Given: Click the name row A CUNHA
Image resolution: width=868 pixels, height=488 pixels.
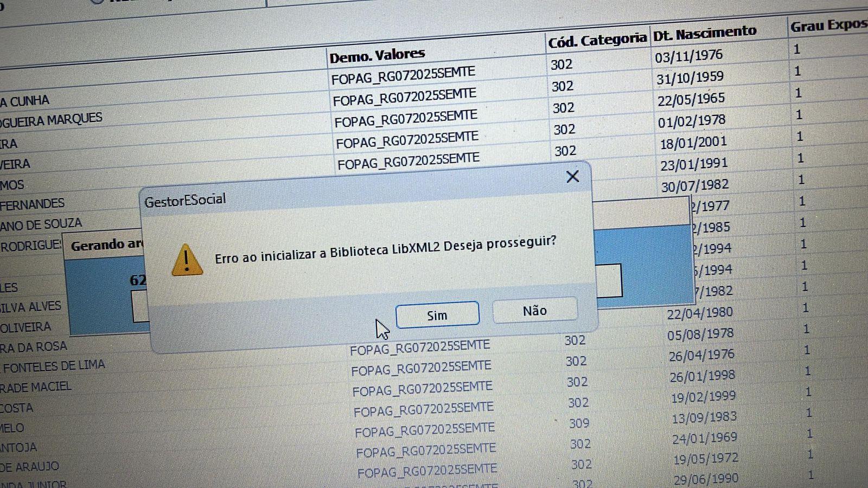Looking at the screenshot, I should (x=24, y=101).
